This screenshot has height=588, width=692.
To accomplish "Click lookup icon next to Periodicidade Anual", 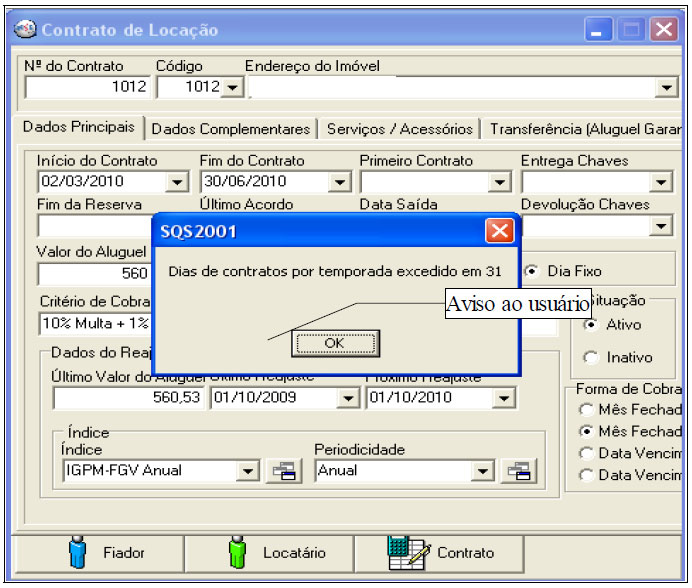I will pyautogui.click(x=519, y=471).
